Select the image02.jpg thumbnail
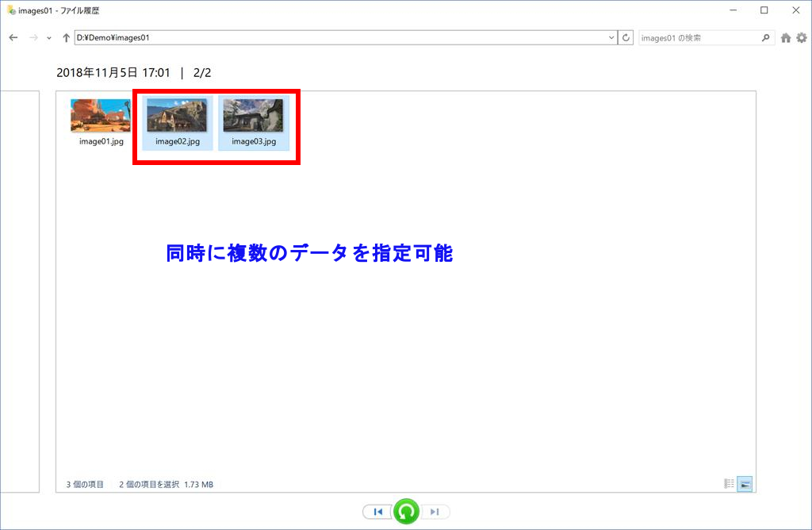812x530 pixels. point(178,122)
